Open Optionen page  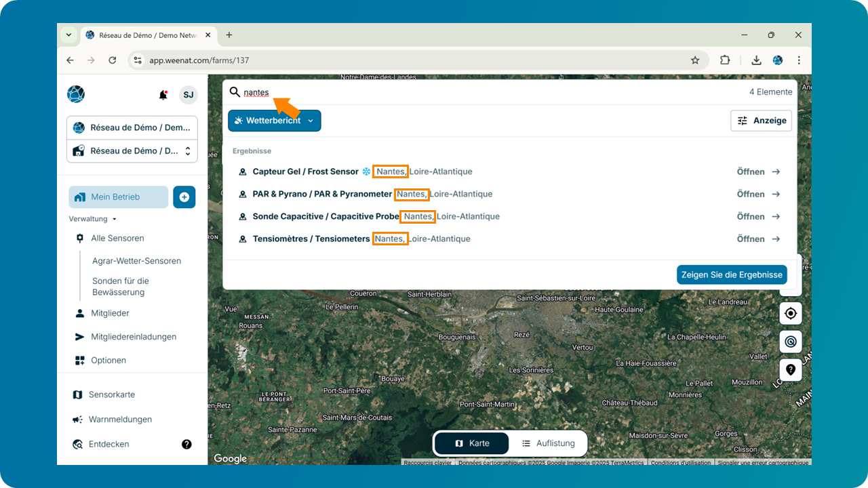click(x=108, y=361)
